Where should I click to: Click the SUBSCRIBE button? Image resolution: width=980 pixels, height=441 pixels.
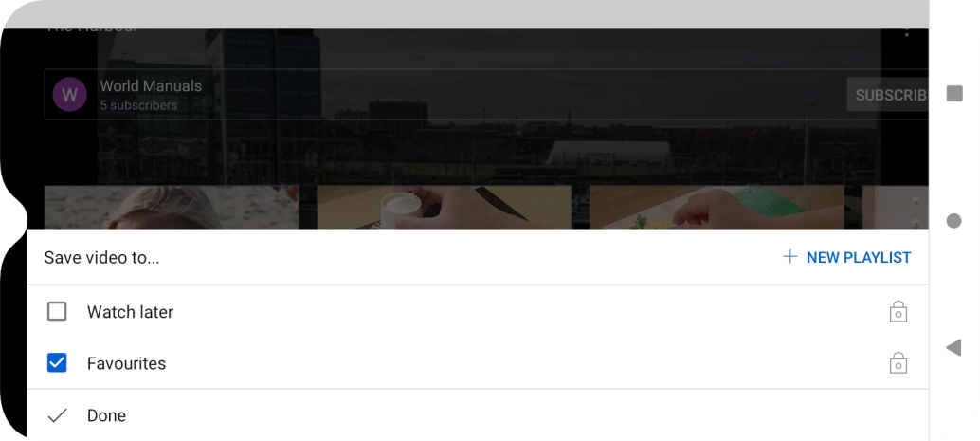click(887, 95)
